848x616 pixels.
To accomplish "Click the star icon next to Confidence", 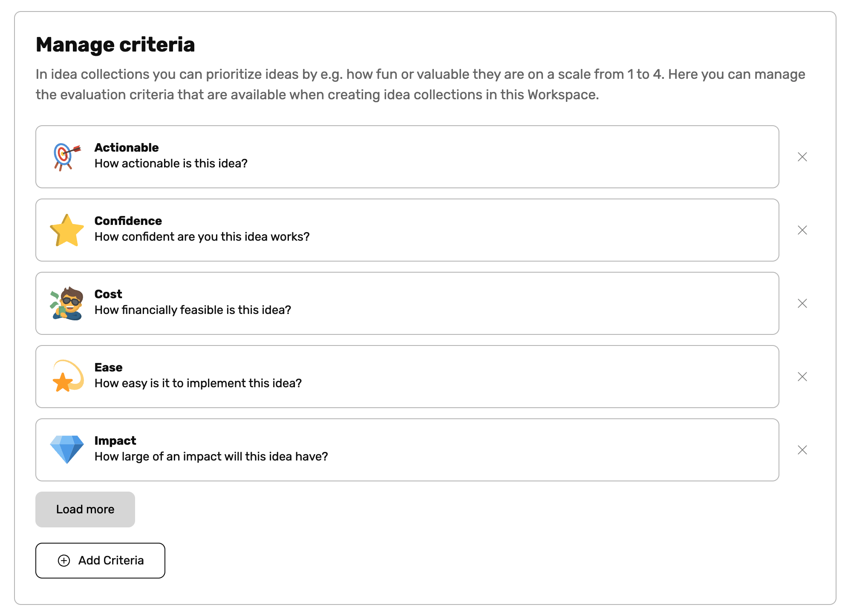I will 66,230.
